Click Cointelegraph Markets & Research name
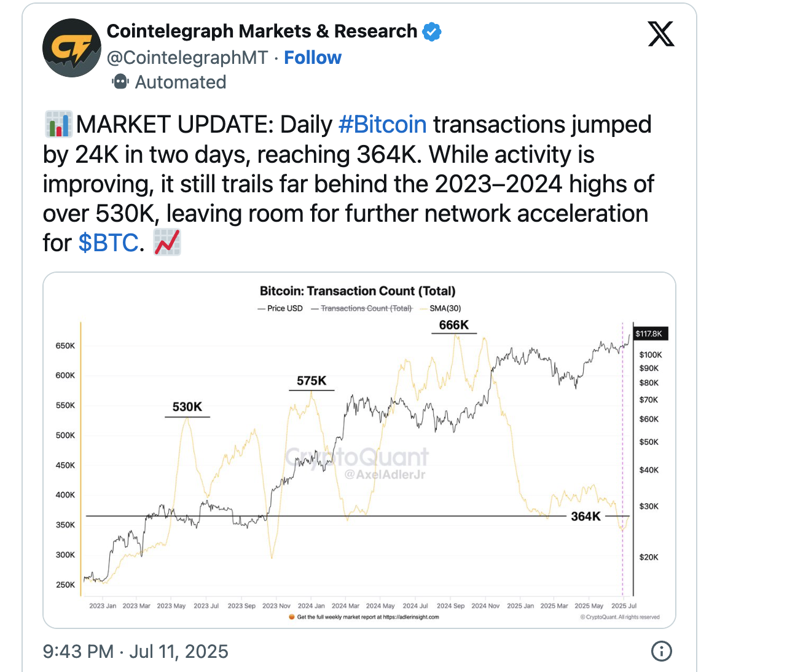This screenshot has height=672, width=795. [x=262, y=31]
